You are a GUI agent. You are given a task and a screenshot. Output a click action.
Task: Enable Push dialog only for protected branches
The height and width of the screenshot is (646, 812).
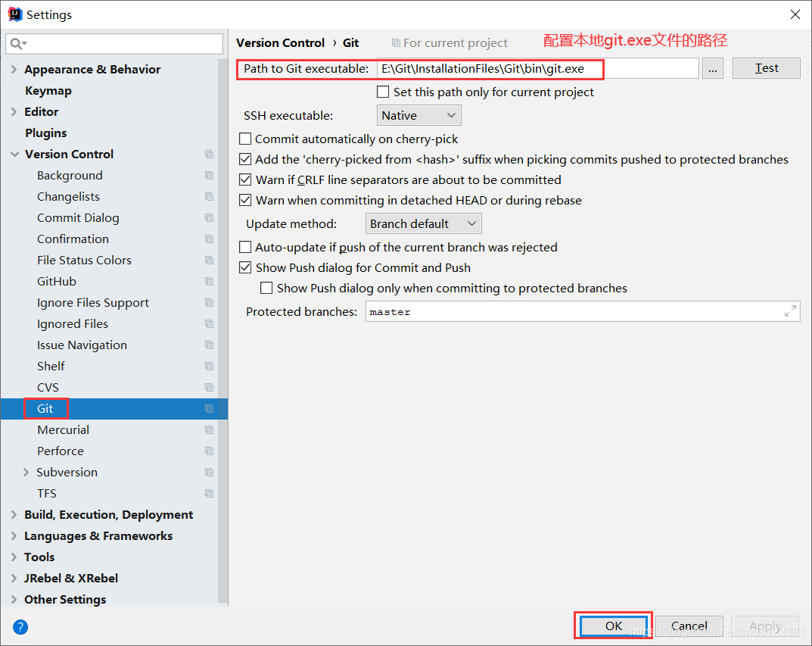click(266, 288)
